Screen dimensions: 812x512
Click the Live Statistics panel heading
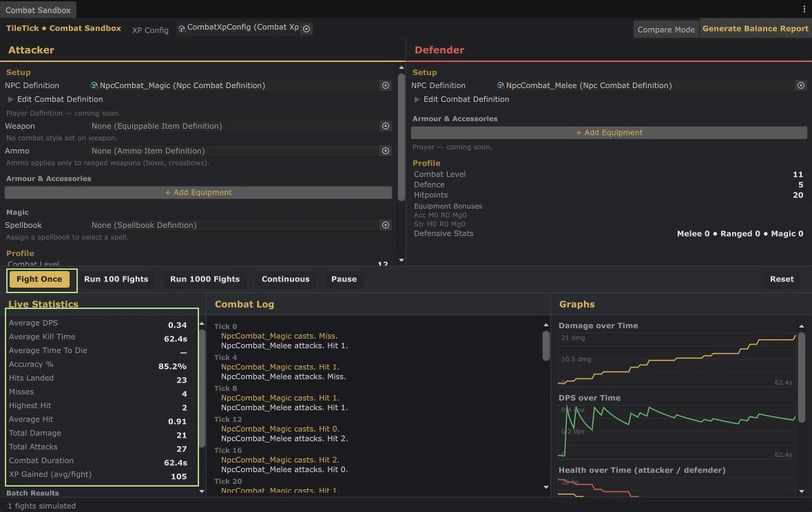tap(43, 304)
